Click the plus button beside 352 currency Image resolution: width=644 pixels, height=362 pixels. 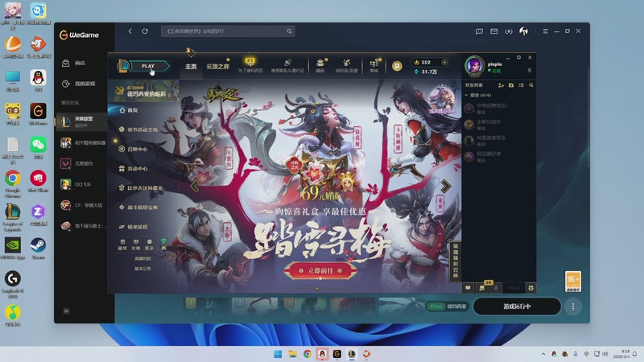tap(444, 63)
